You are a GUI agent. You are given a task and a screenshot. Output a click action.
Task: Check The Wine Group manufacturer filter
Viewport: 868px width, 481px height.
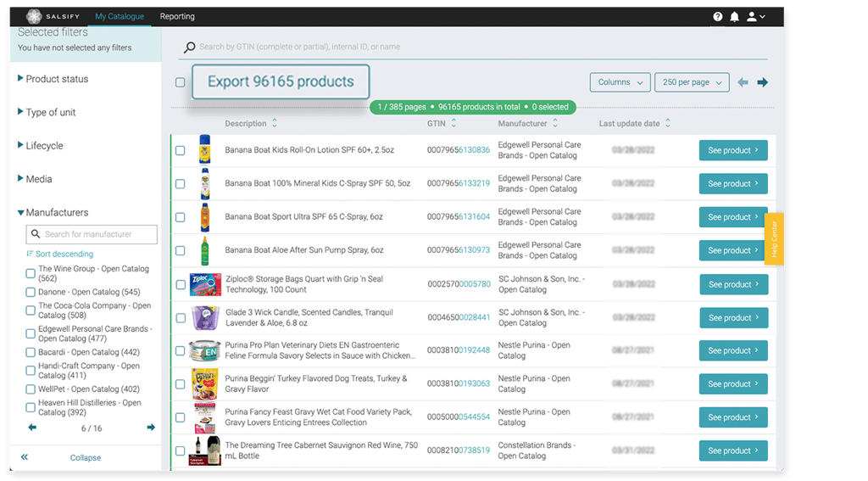coord(31,273)
